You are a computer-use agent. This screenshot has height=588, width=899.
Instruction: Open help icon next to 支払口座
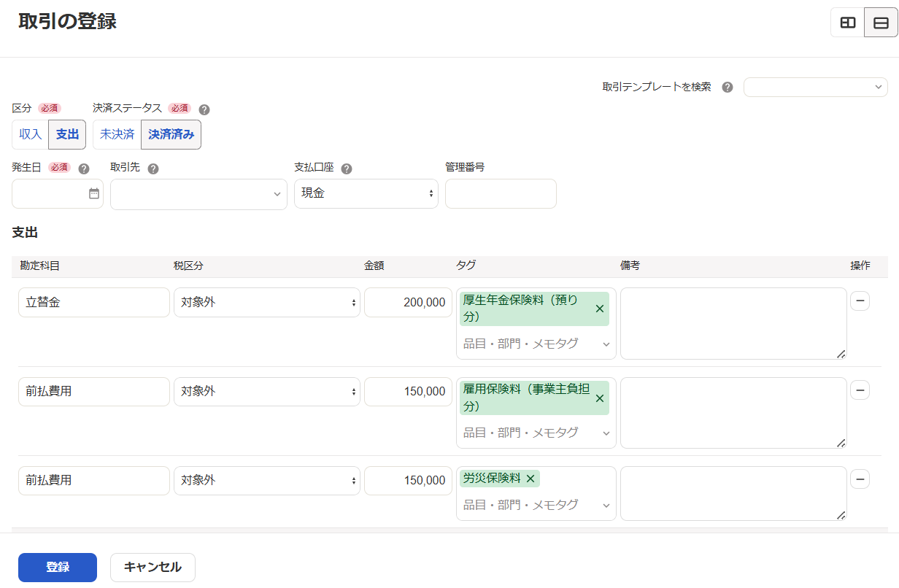pos(347,169)
